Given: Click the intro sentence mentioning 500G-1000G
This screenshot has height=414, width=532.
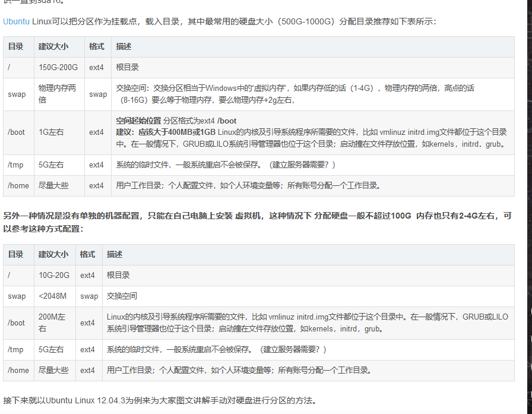Looking at the screenshot, I should 220,21.
